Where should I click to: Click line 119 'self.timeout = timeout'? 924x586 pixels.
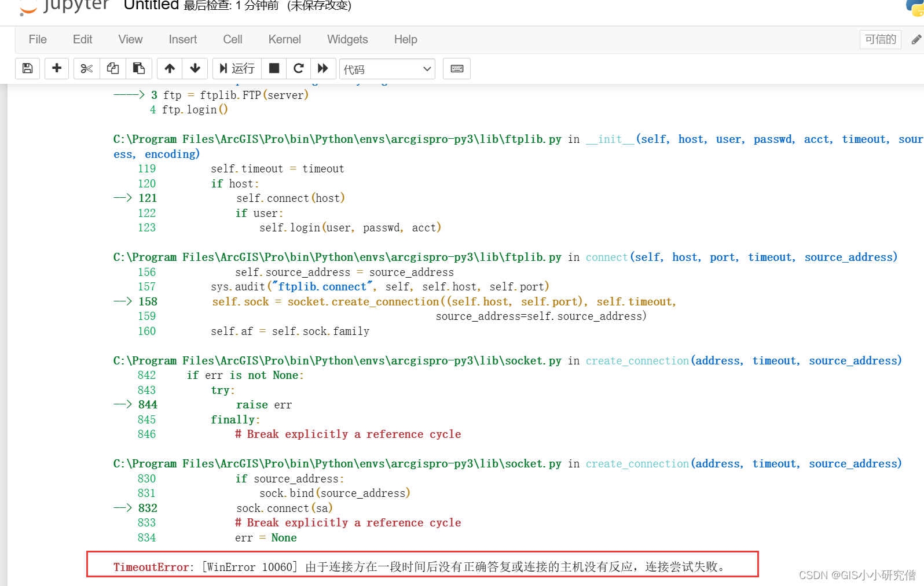(277, 168)
